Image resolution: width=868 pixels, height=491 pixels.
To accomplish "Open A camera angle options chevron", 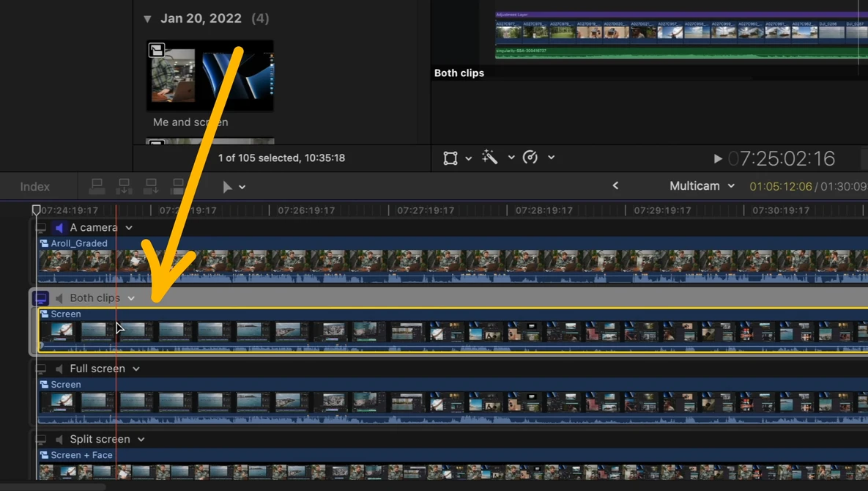I will coord(129,227).
